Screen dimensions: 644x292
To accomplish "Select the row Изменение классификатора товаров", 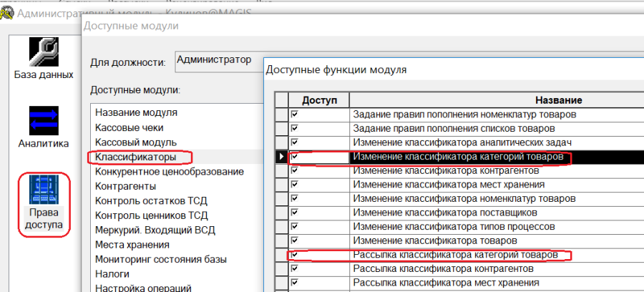I will coord(435,240).
